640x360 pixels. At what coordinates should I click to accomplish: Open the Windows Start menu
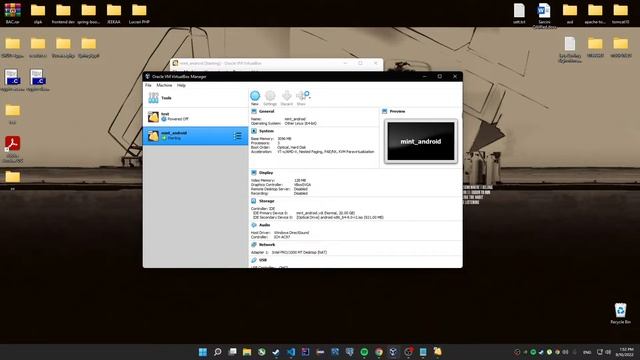202,352
